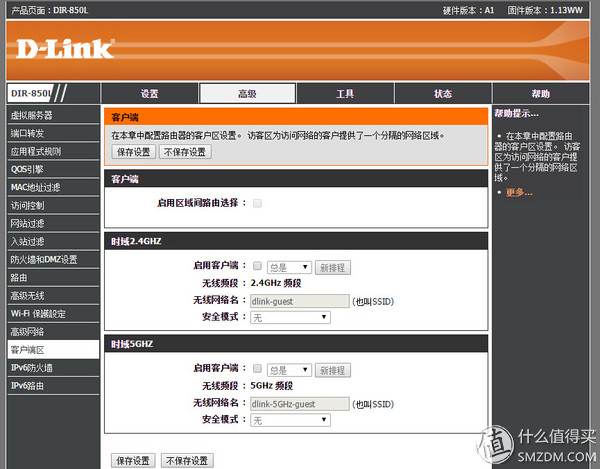Click the dlink-guest network name field
600x469 pixels.
pos(299,300)
